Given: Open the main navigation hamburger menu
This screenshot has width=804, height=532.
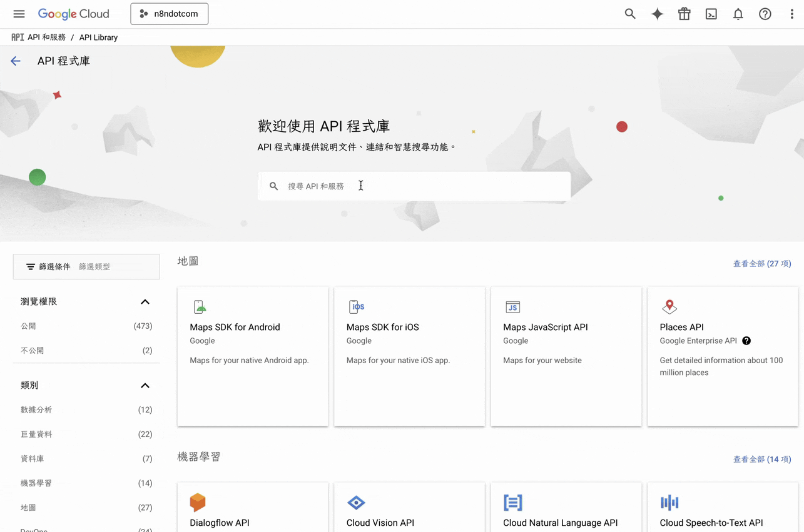Looking at the screenshot, I should point(19,14).
